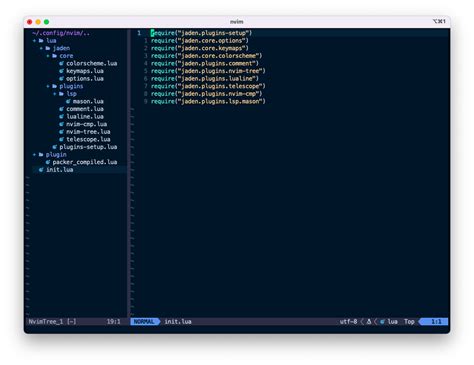Click the Lua filetype icon in status line
The height and width of the screenshot is (365, 474).
(382, 322)
